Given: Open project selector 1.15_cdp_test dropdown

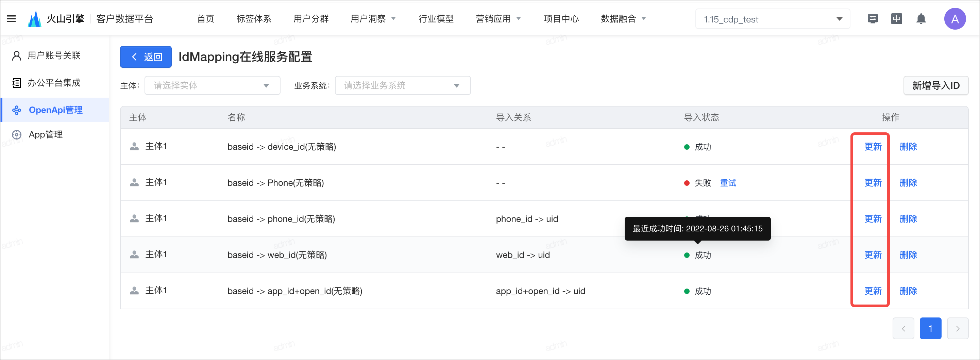Looking at the screenshot, I should (772, 19).
